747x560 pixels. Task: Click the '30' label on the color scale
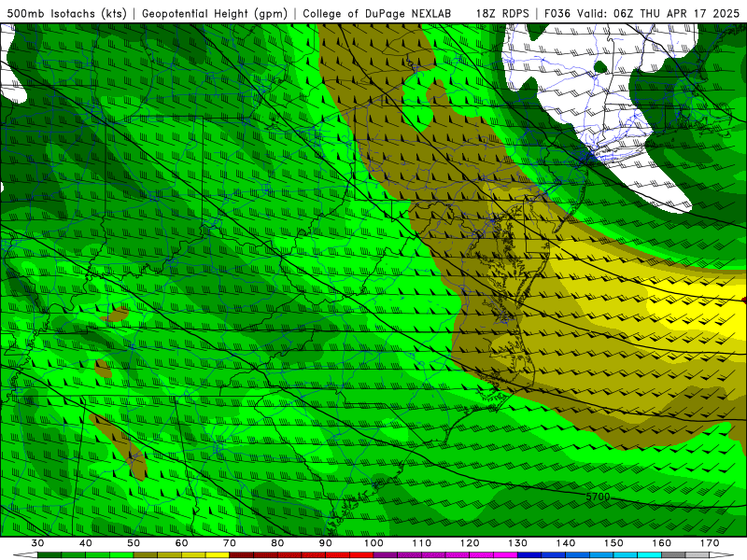pos(37,543)
